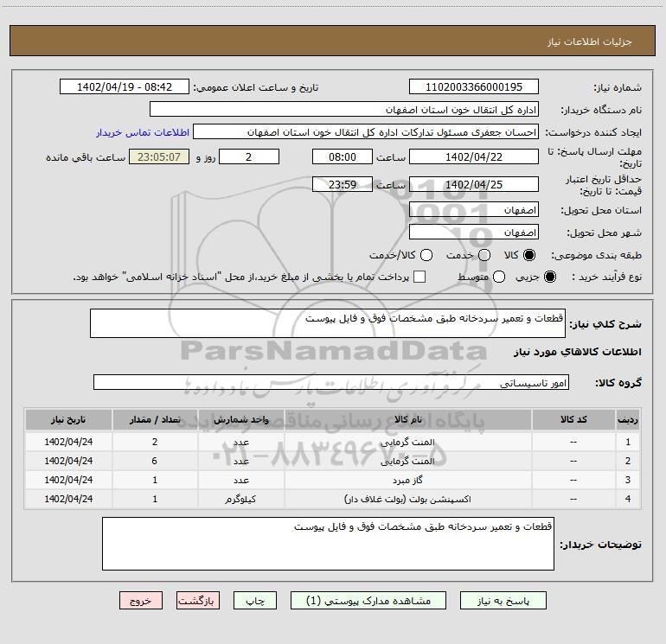Click the واحد شمارش column header
The width and height of the screenshot is (666, 644).
coord(240,420)
